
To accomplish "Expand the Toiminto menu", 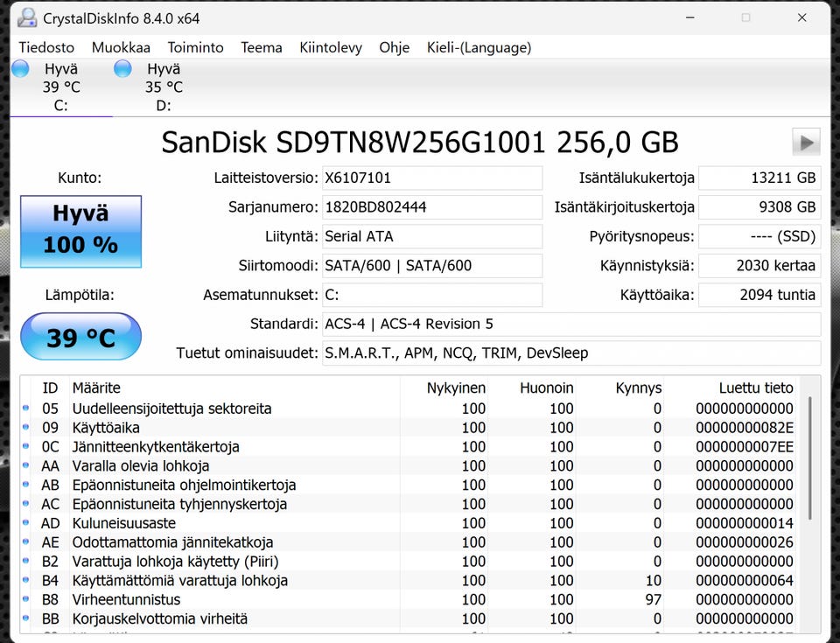I will [x=195, y=47].
